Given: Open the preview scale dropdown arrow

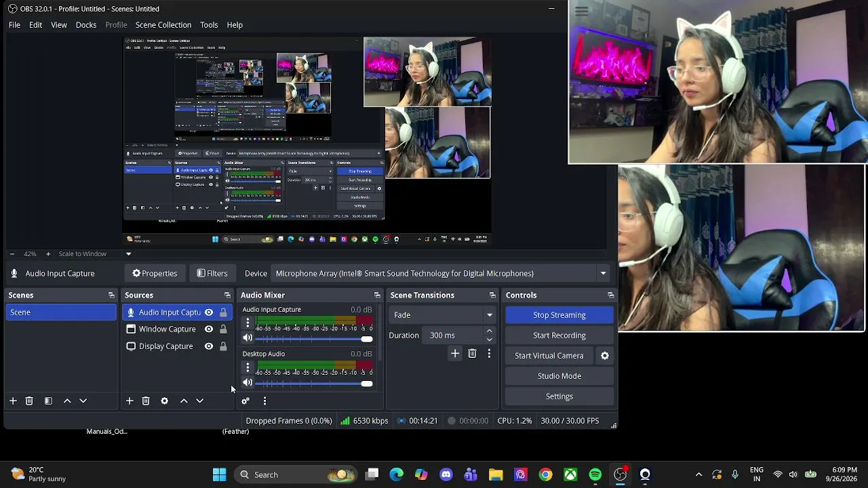Looking at the screenshot, I should (128, 254).
